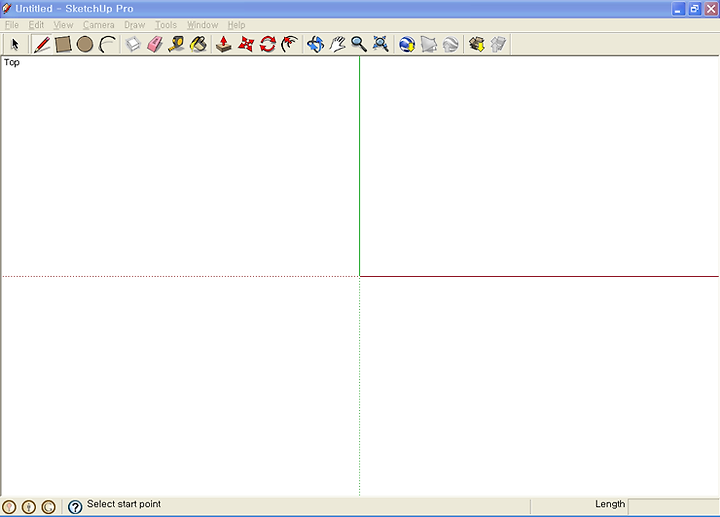Screen dimensions: 720x517
Task: Click the Share Model icon
Action: pyautogui.click(x=498, y=45)
